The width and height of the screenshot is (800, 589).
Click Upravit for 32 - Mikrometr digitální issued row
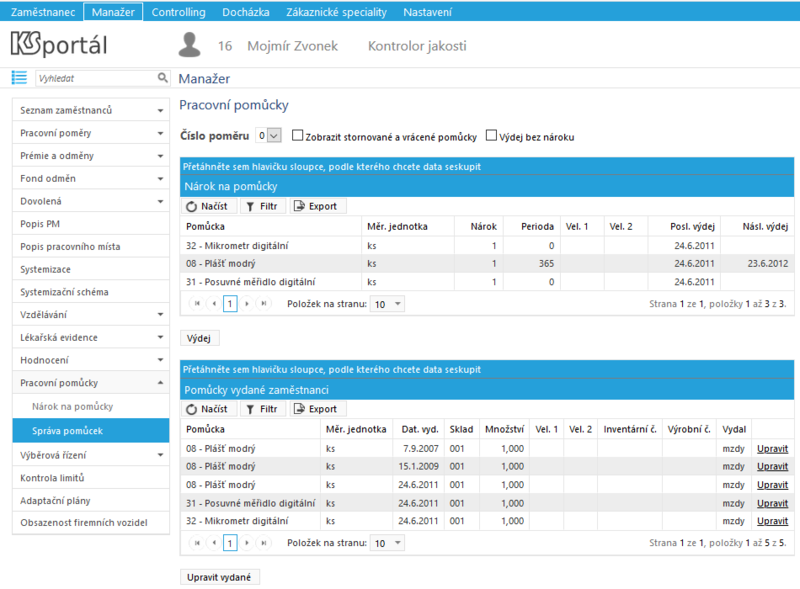coord(772,521)
